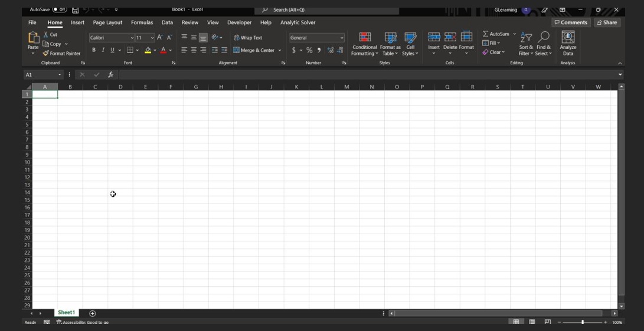Viewport: 644px width, 331px height.
Task: Apply comma style icon
Action: (319, 50)
